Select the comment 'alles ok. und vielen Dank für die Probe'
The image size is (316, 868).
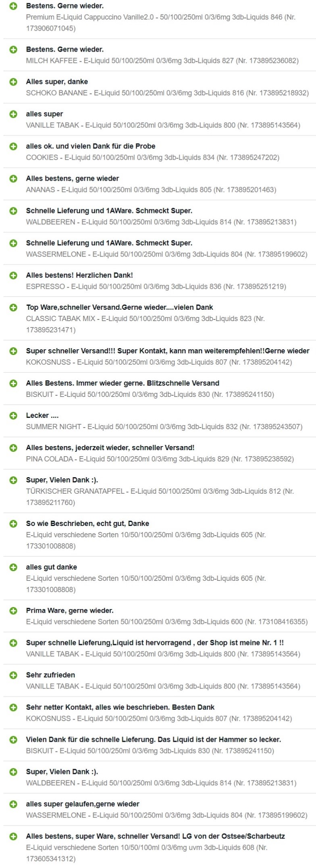tap(91, 146)
